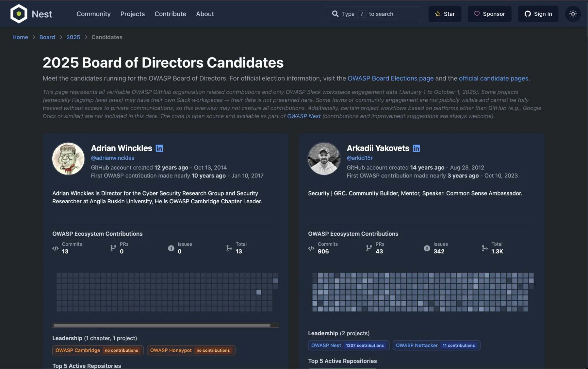Go to Home breadcrumb

pyautogui.click(x=20, y=37)
